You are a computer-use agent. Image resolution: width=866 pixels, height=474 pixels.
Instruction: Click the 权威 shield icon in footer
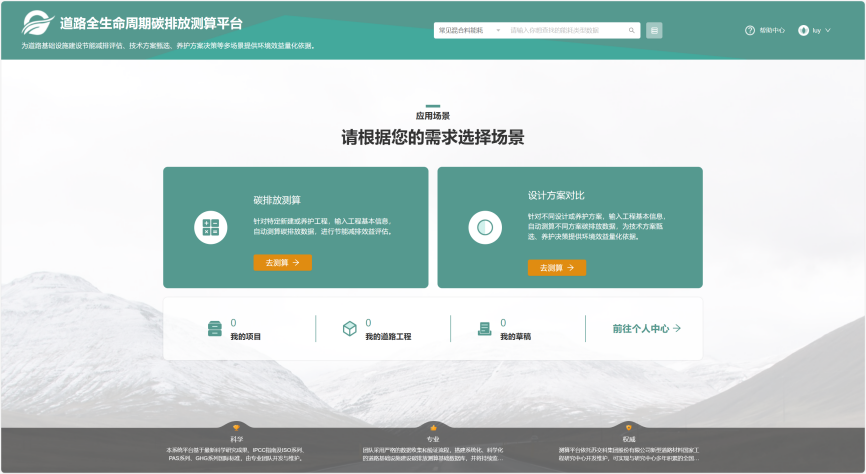coord(628,428)
